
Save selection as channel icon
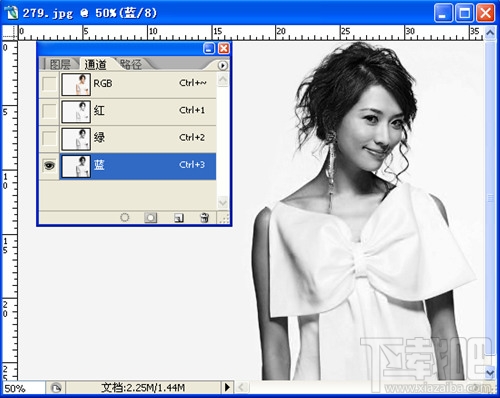(x=151, y=218)
